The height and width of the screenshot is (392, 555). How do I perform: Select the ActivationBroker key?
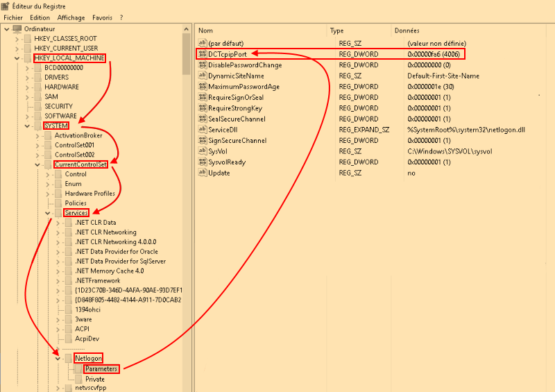point(78,135)
